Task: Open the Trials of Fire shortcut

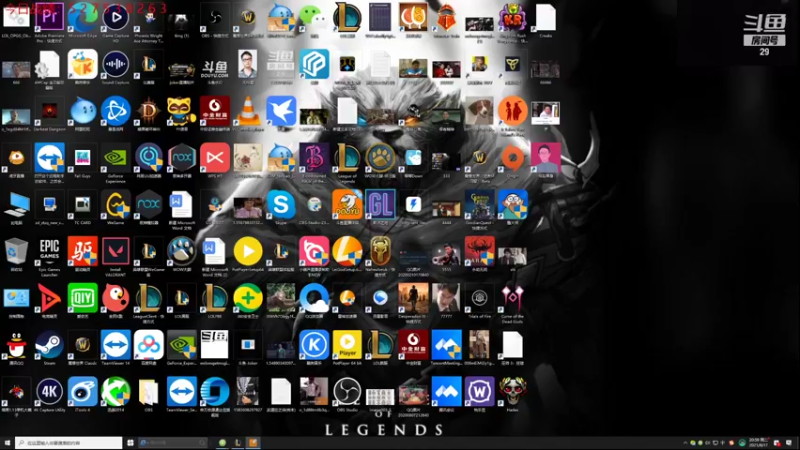Action: pyautogui.click(x=480, y=298)
